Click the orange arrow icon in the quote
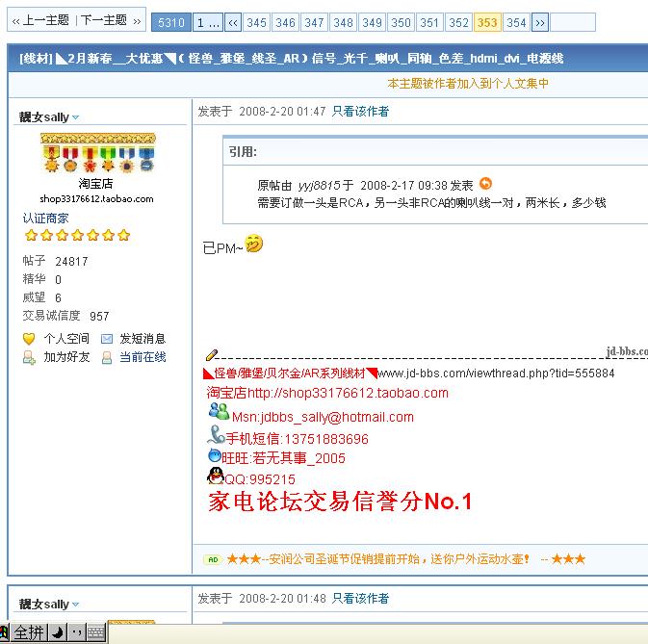This screenshot has height=644, width=648. click(485, 184)
